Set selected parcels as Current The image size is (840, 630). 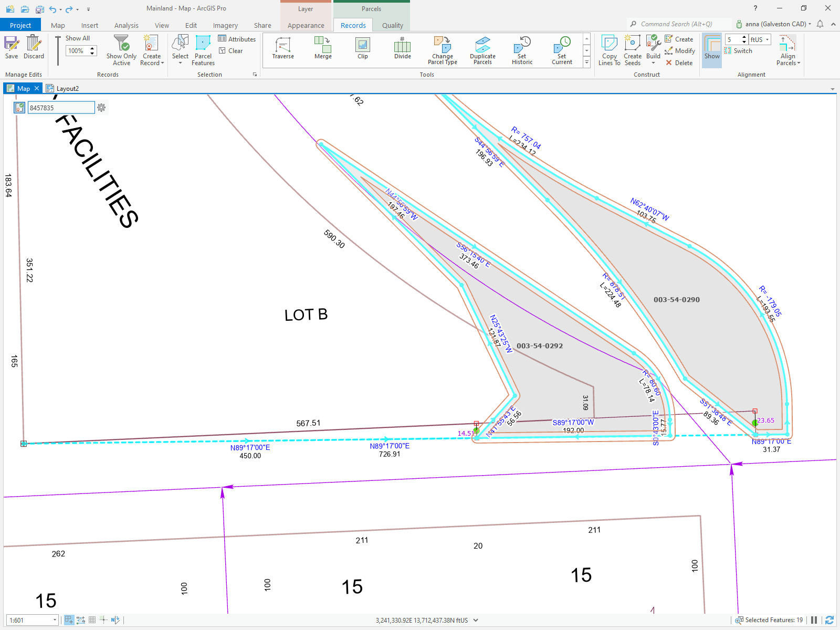[562, 50]
